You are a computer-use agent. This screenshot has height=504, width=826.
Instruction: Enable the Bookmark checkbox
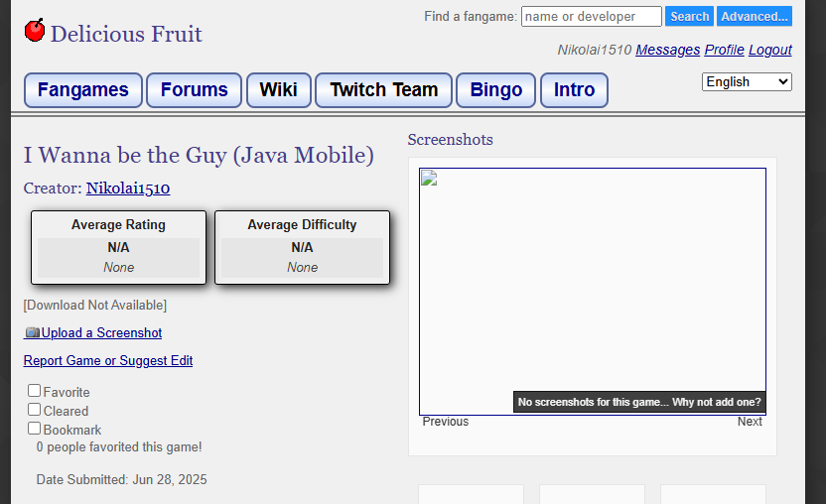coord(34,429)
